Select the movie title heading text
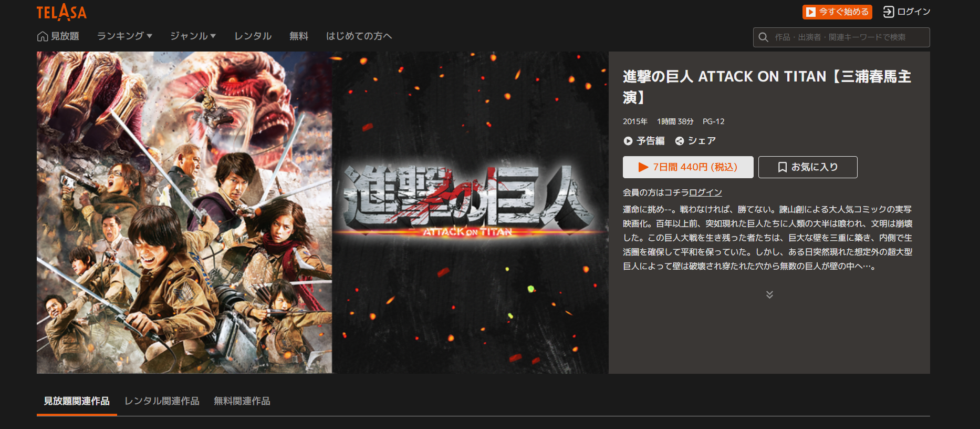 [x=767, y=87]
